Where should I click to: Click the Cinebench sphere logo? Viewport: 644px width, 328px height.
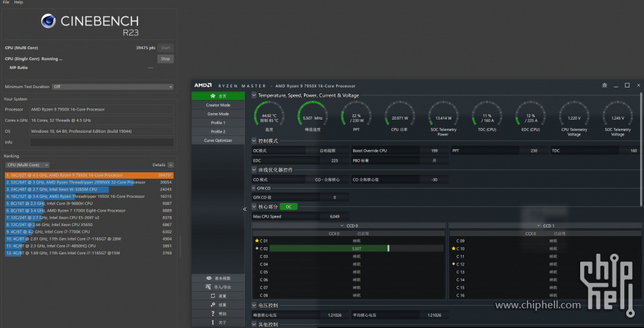coord(49,21)
